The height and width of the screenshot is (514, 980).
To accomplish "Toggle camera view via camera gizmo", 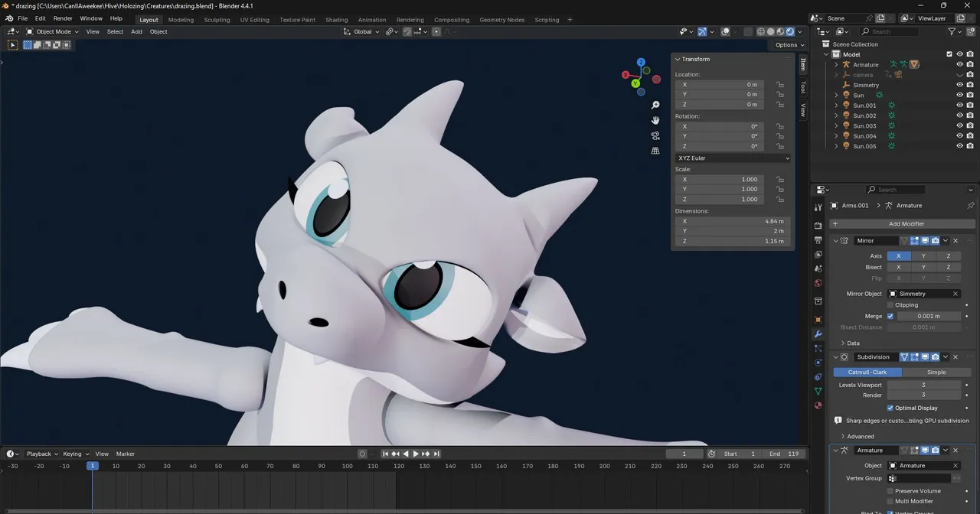I will point(655,135).
